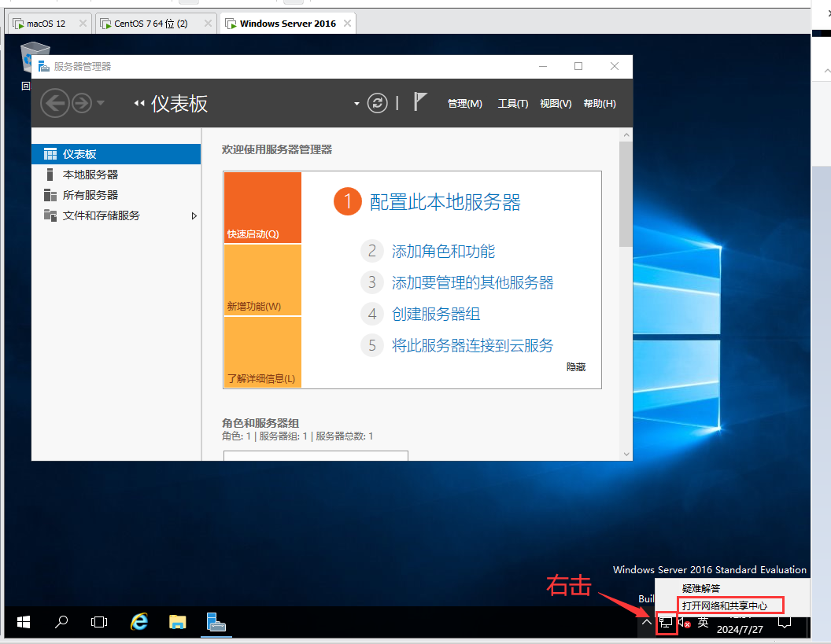
Task: Open navigation history dropdown beside forward arrow
Action: click(x=100, y=103)
